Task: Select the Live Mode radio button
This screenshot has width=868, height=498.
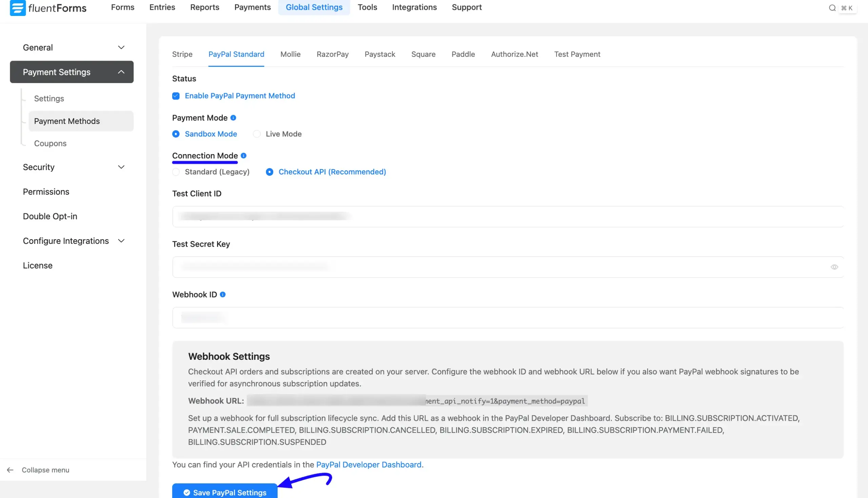Action: click(257, 134)
